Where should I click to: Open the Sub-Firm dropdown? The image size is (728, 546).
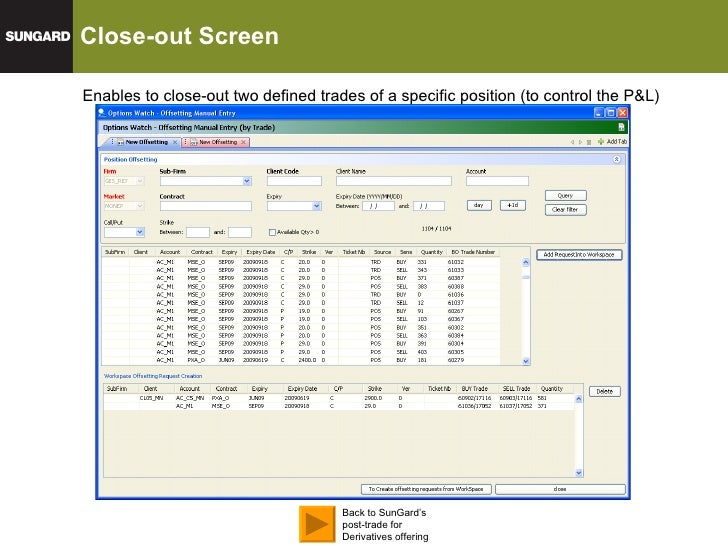pyautogui.click(x=247, y=181)
